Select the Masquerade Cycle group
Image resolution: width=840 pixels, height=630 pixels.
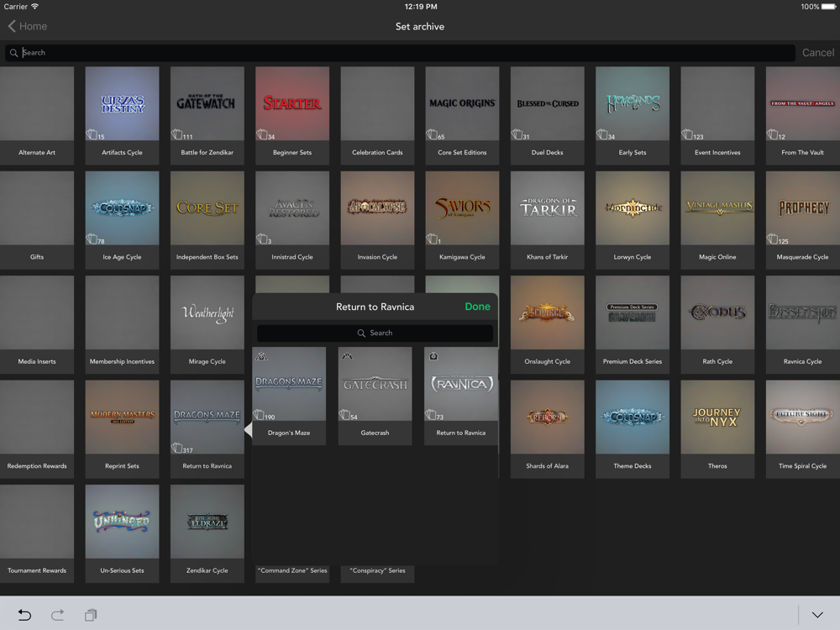pyautogui.click(x=803, y=220)
